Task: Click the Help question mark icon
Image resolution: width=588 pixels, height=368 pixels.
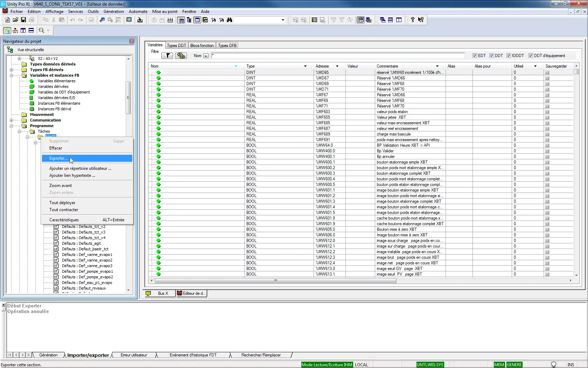Action: 413,20
